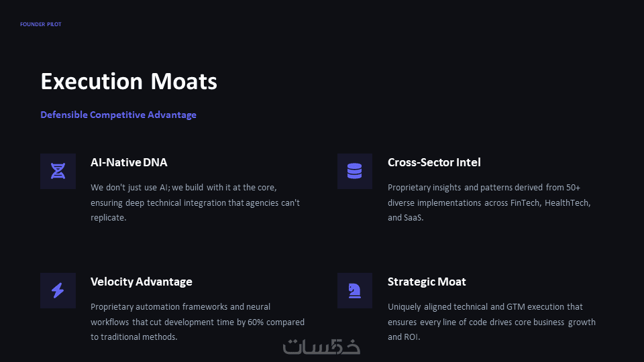The image size is (644, 362).
Task: Click the AI-Native DNA heading
Action: pyautogui.click(x=129, y=162)
